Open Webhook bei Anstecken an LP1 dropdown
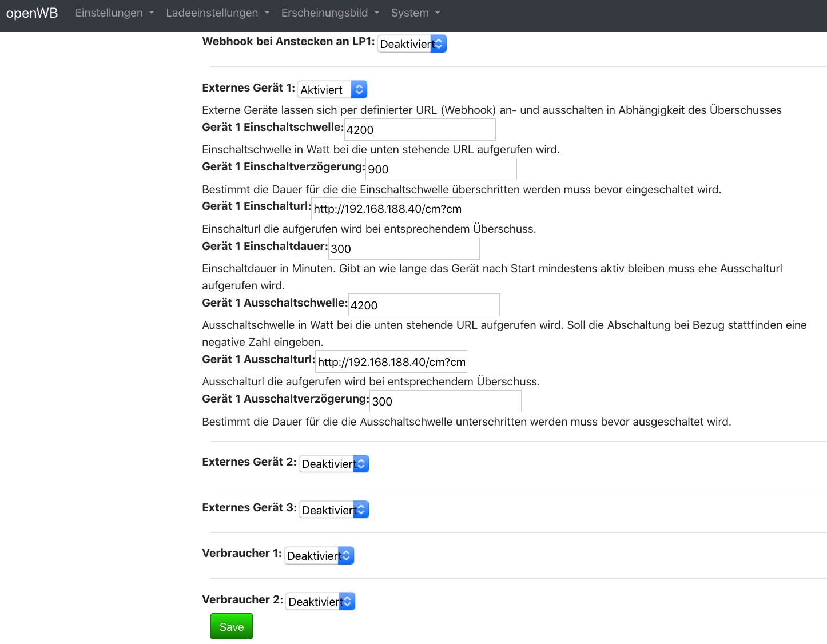The image size is (827, 644). pos(412,44)
